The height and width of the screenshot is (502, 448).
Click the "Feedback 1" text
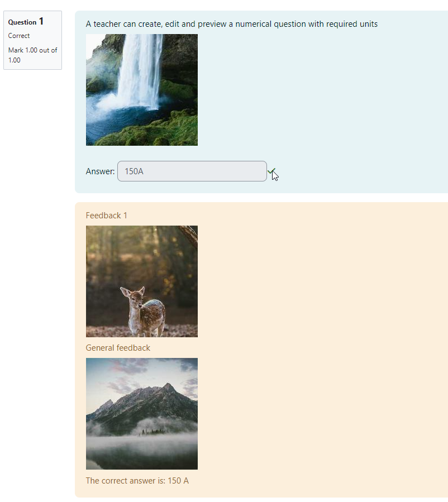106,216
